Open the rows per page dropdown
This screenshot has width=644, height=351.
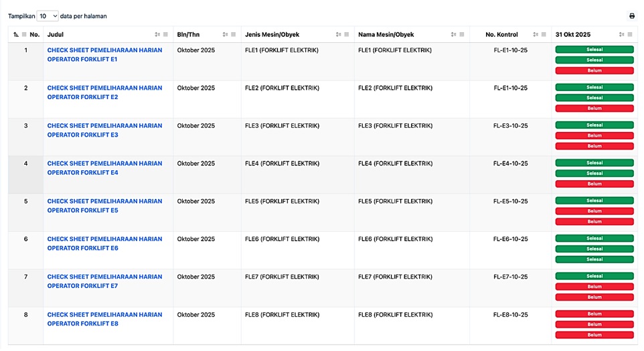tap(48, 16)
